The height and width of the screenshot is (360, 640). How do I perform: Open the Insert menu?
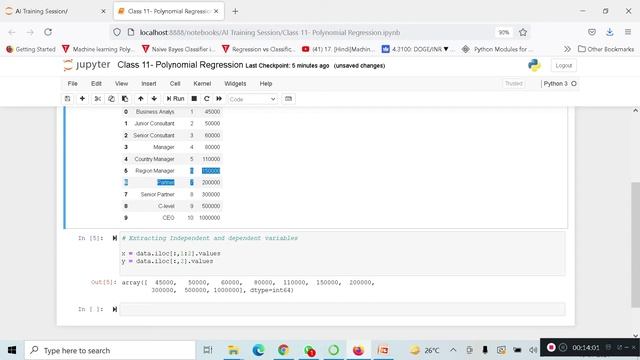pos(149,84)
